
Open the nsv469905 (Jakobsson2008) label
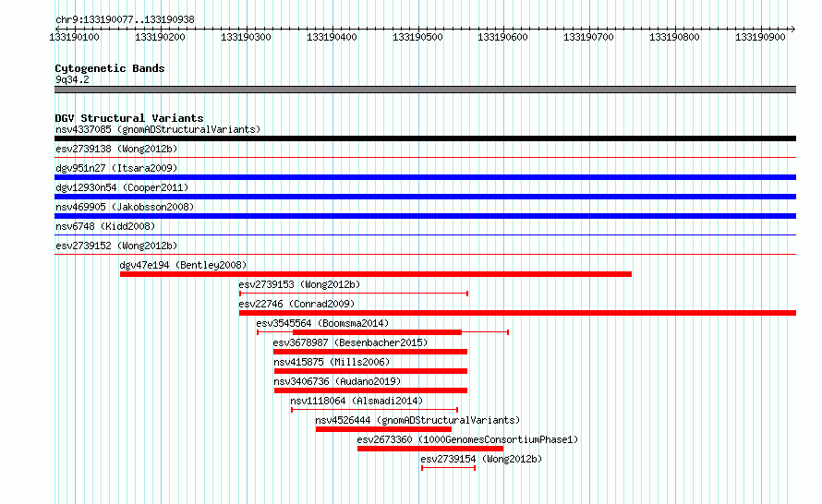point(125,207)
